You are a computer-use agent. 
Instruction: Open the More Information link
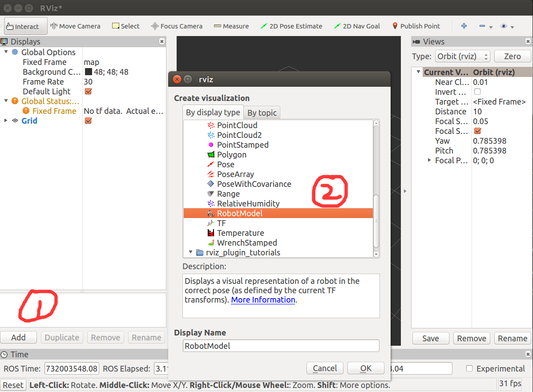pos(263,300)
